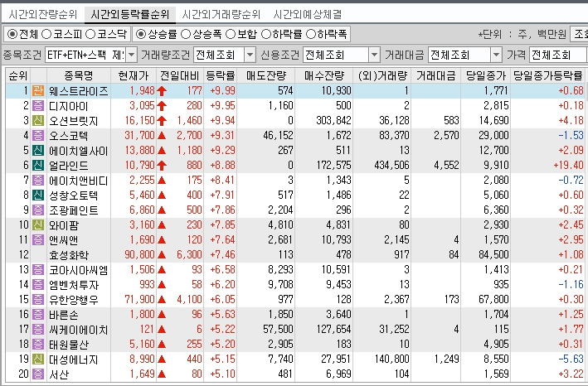Click the 증 badge next to 엠벤처투자
The height and width of the screenshot is (386, 588).
pos(38,285)
